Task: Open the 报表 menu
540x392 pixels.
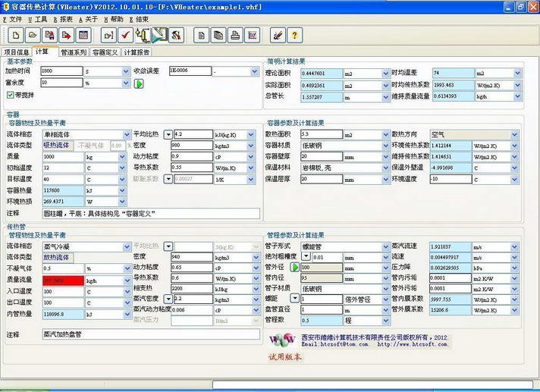Action: [64, 19]
